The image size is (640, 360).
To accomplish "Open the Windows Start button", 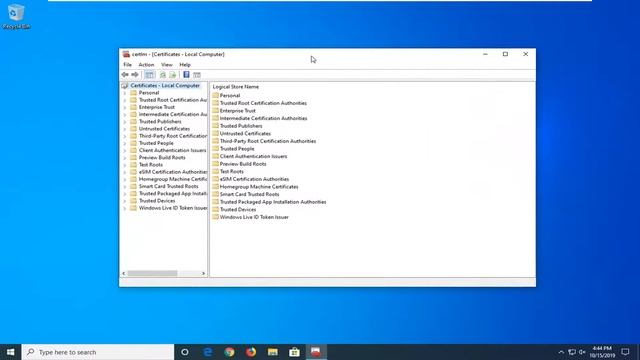I will [x=11, y=352].
